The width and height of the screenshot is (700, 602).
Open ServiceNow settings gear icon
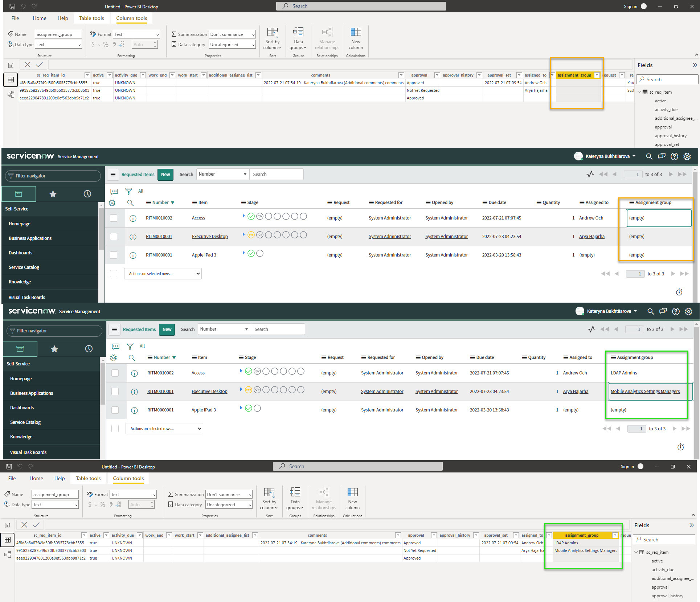pyautogui.click(x=687, y=156)
